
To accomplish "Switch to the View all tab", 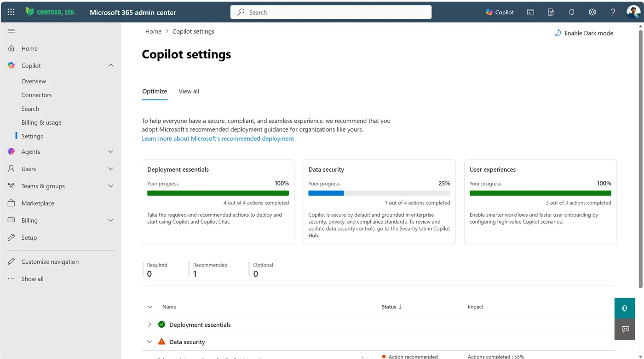I will (189, 91).
